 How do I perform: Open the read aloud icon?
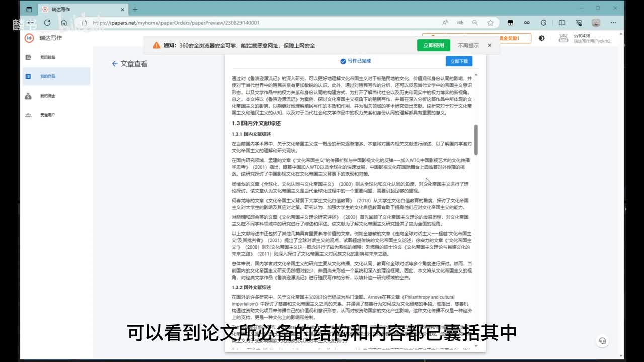(x=445, y=23)
